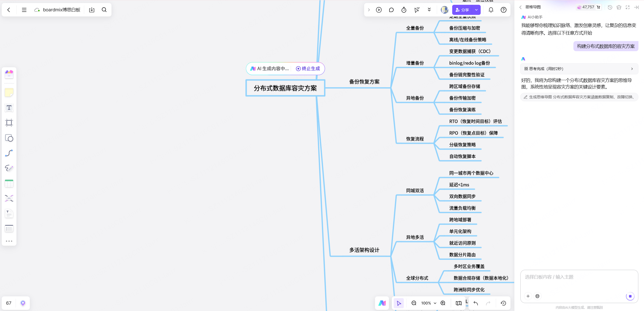Open the AI assistant icon in bottom bar

click(382, 303)
